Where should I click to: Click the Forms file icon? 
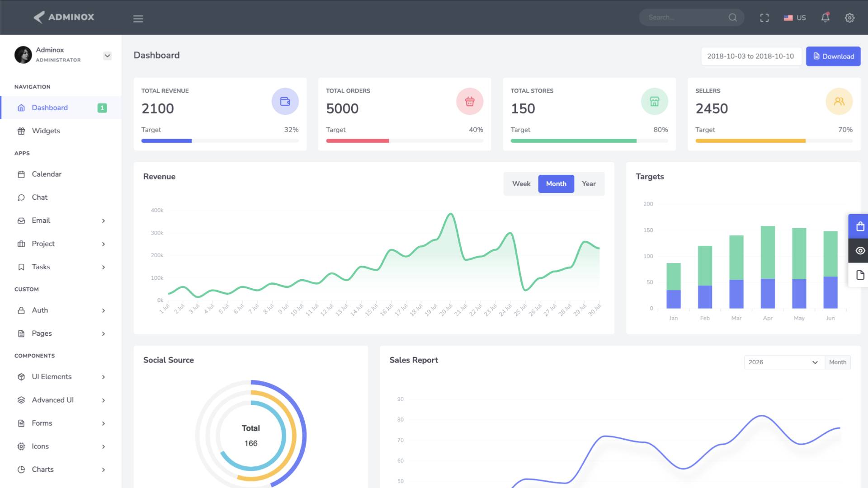[x=21, y=423]
